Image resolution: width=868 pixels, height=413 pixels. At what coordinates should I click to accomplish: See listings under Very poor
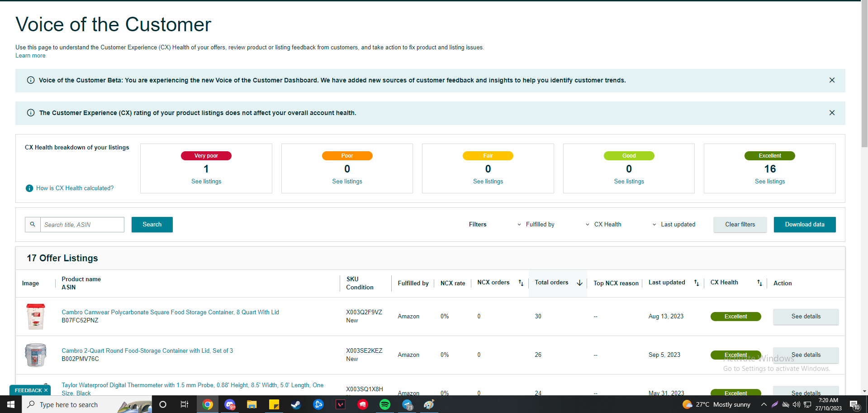pos(206,182)
